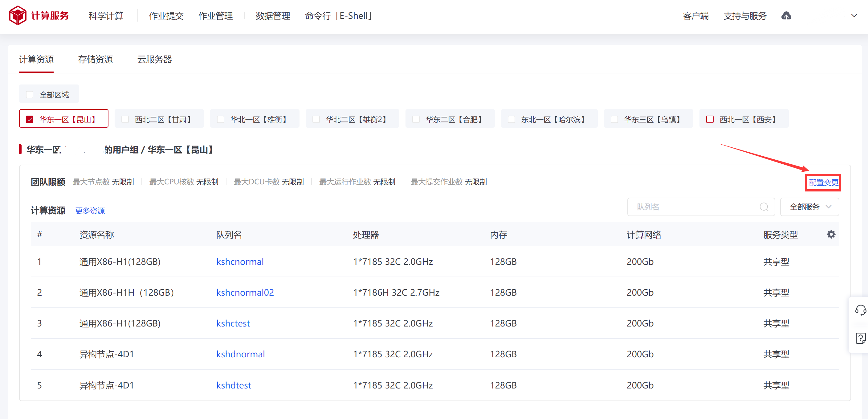Click the red cube logo of 计算服务

pyautogui.click(x=18, y=15)
